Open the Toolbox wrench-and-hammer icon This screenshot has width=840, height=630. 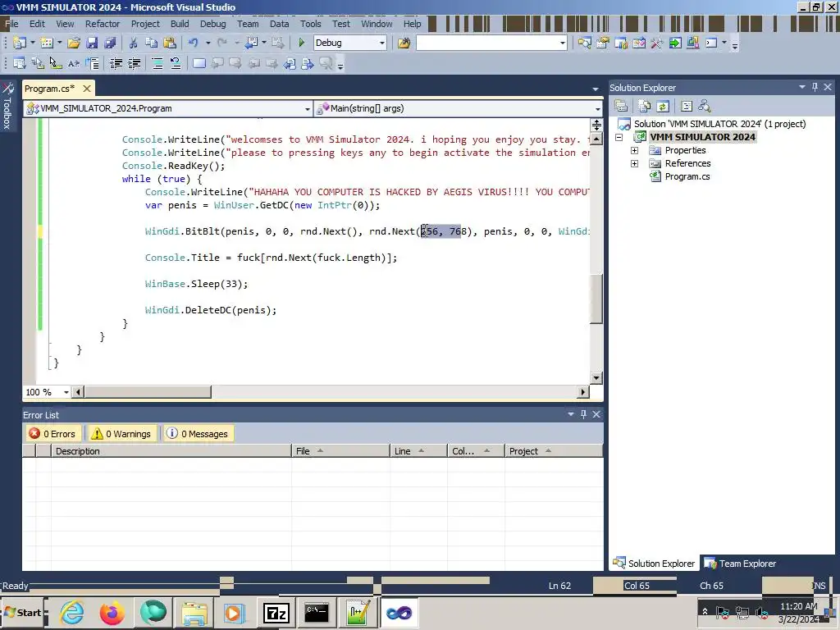click(657, 43)
